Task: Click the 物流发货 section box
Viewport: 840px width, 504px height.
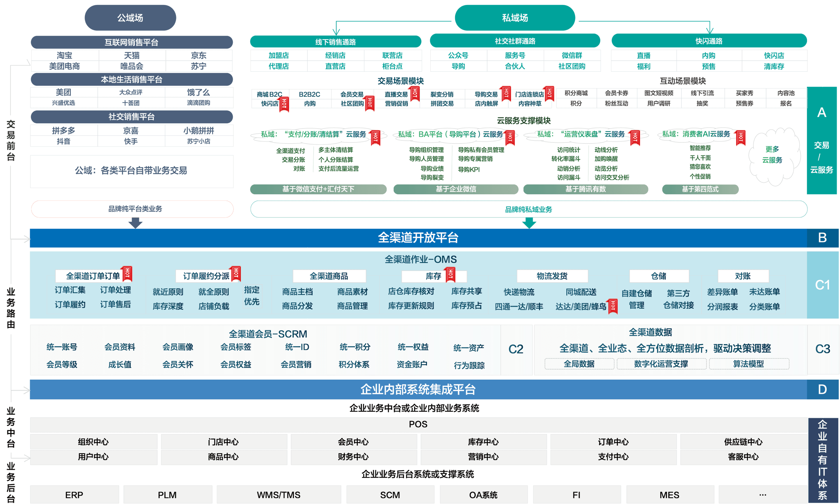Action: click(x=552, y=276)
